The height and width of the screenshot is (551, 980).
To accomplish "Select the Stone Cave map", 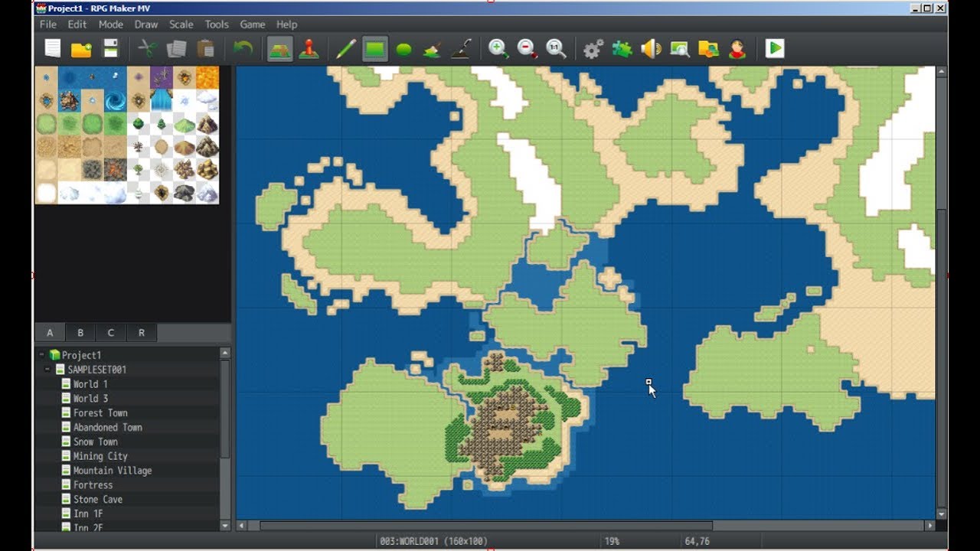I will coord(98,500).
